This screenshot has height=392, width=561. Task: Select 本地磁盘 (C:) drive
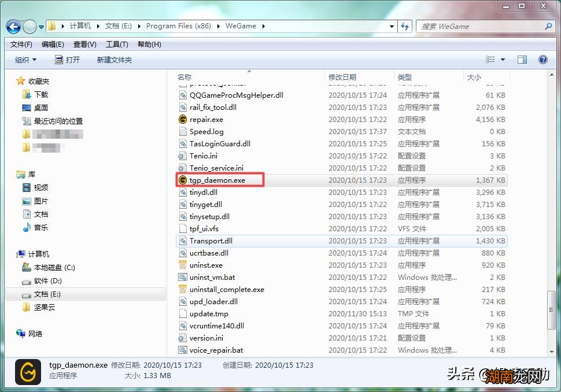[54, 267]
